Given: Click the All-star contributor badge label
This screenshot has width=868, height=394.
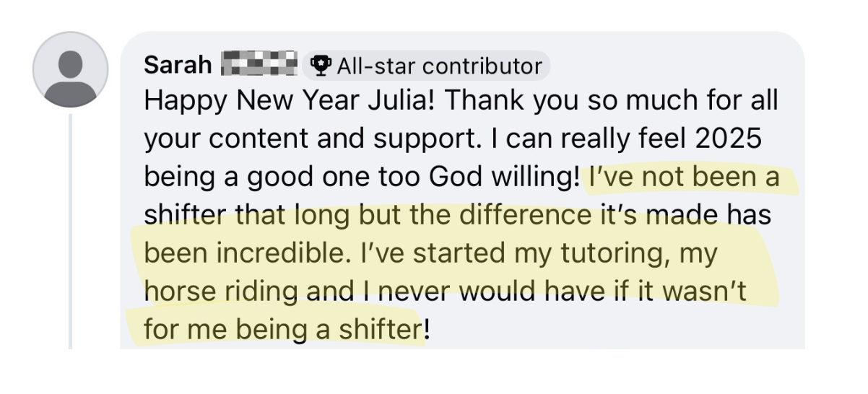Looking at the screenshot, I should click(439, 66).
